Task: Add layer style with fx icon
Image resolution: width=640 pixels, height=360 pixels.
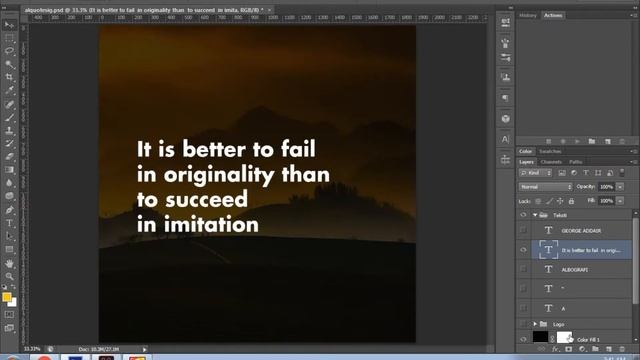Action: (555, 349)
